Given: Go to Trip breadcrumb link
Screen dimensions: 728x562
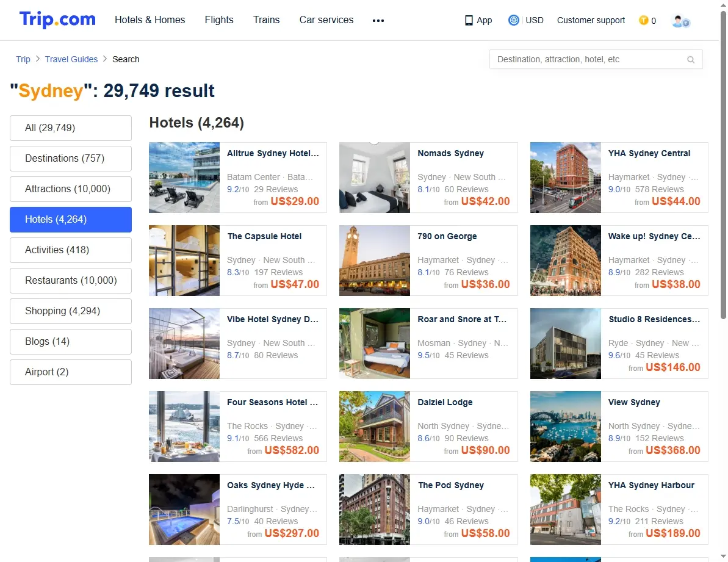Looking at the screenshot, I should (x=23, y=59).
